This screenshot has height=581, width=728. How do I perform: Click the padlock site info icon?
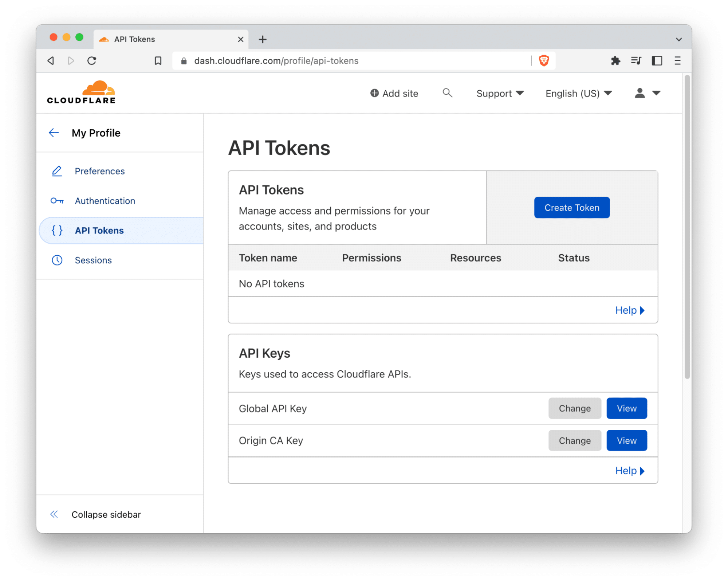[184, 61]
